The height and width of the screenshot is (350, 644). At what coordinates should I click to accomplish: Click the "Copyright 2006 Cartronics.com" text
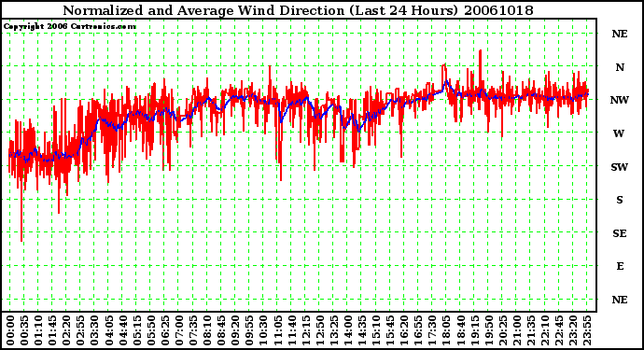coord(70,26)
